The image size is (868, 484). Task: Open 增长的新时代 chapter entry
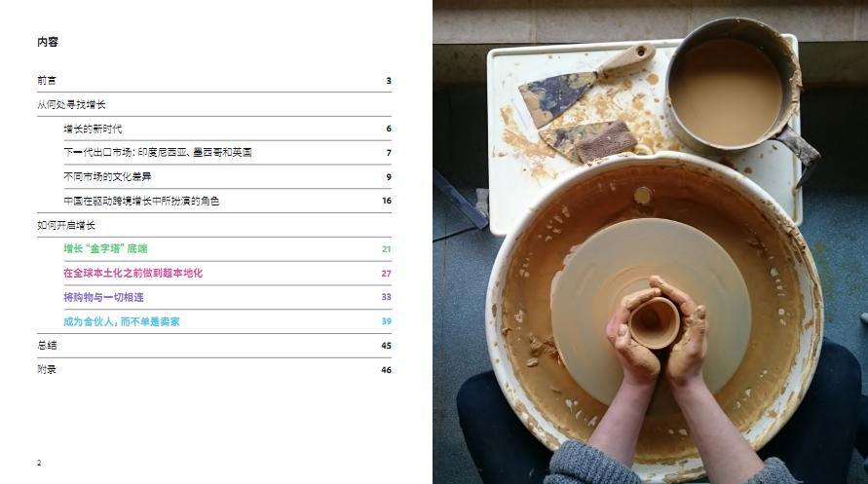point(93,129)
